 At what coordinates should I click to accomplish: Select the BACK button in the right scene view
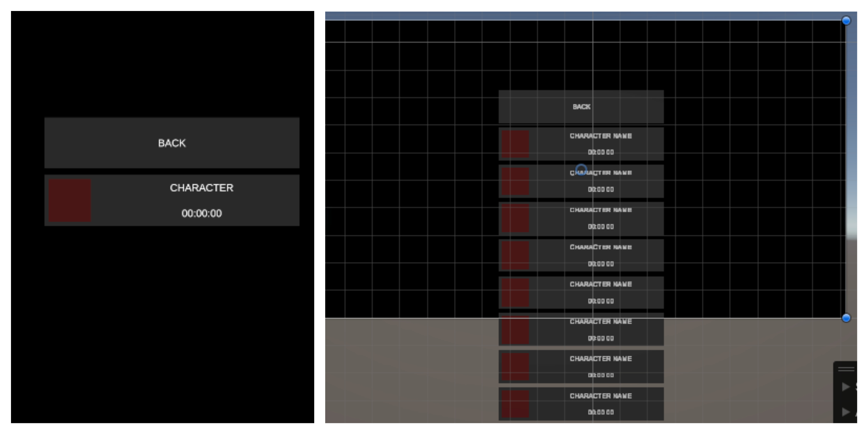[581, 106]
